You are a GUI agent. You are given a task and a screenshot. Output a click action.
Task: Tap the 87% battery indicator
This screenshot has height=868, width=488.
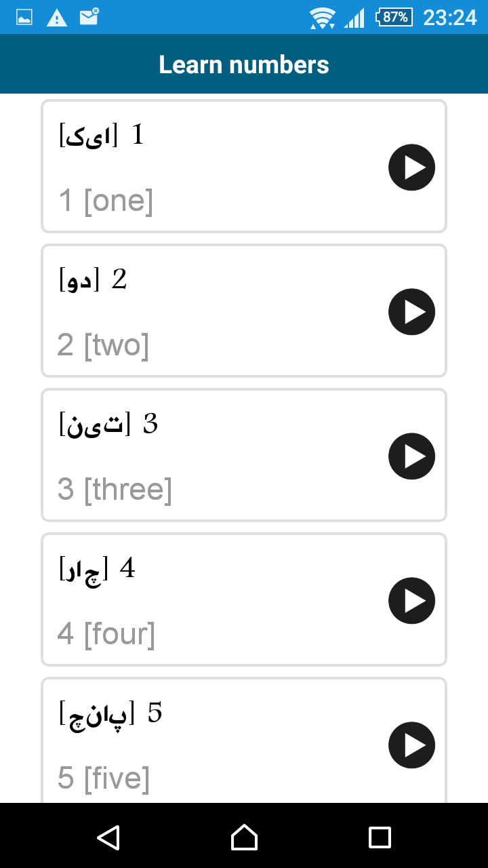tap(394, 17)
